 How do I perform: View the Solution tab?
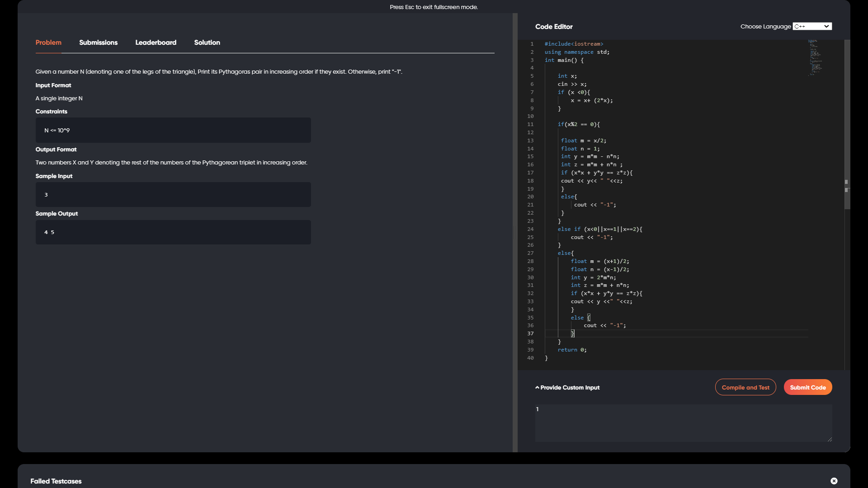point(207,42)
